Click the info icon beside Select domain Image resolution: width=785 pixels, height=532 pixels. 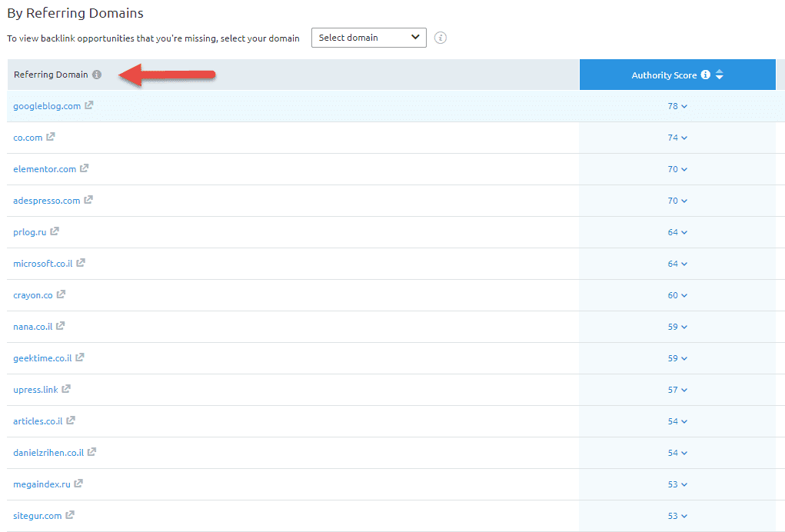tap(440, 38)
